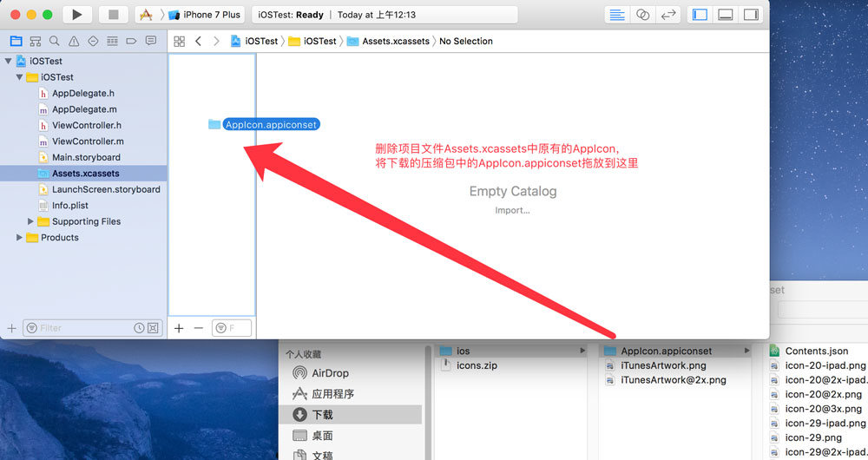This screenshot has height=460, width=868.
Task: Toggle the left Navigator panel
Action: [700, 15]
